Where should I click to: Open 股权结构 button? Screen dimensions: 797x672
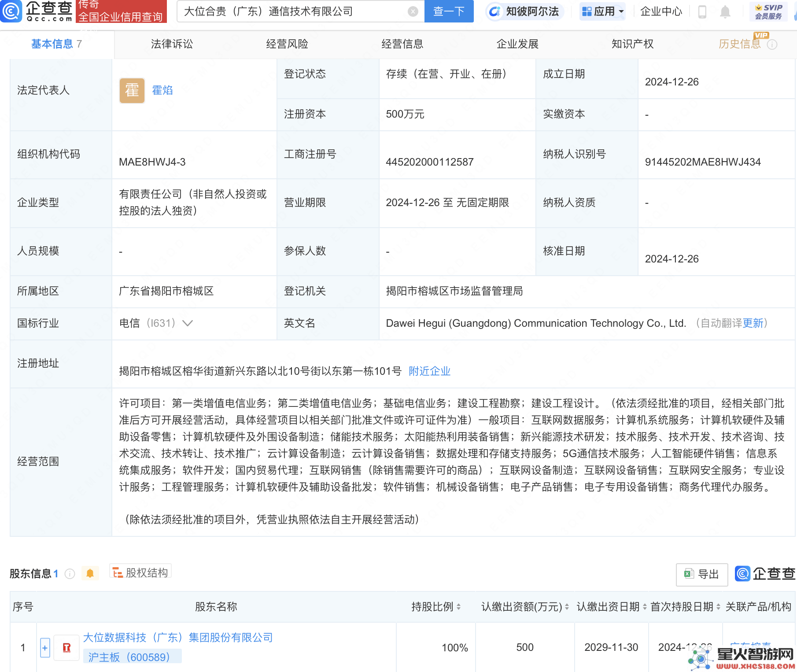point(140,572)
